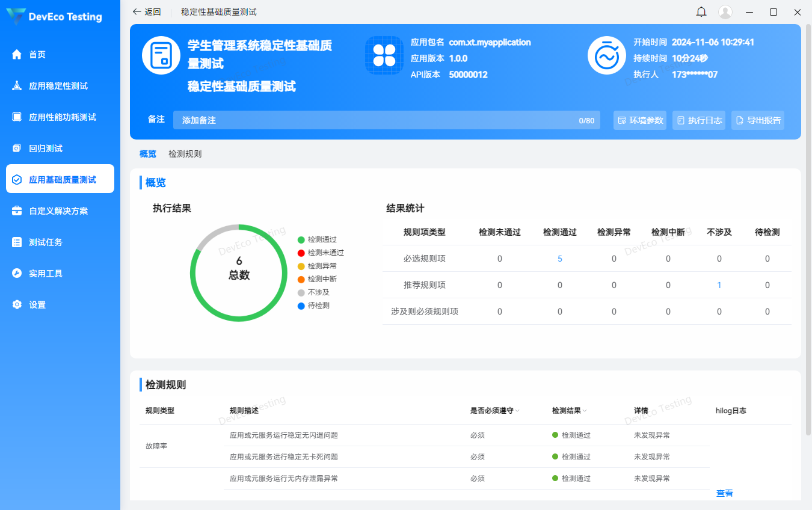Viewport: 812px width, 510px height.
Task: Click the 自定义解决方案 briefcase icon
Action: click(17, 211)
